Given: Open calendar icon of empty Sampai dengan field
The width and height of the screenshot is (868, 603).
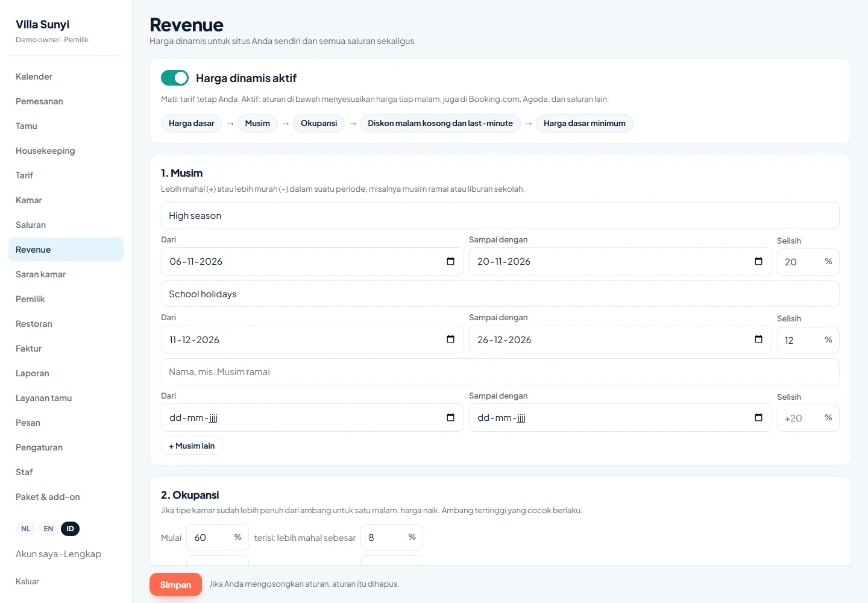Looking at the screenshot, I should 758,418.
